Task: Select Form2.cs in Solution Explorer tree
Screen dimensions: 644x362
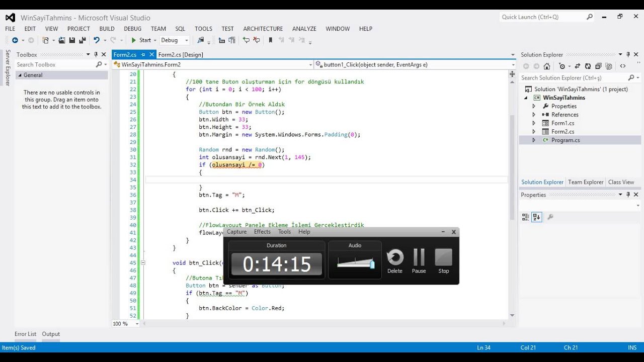Action: pos(562,132)
